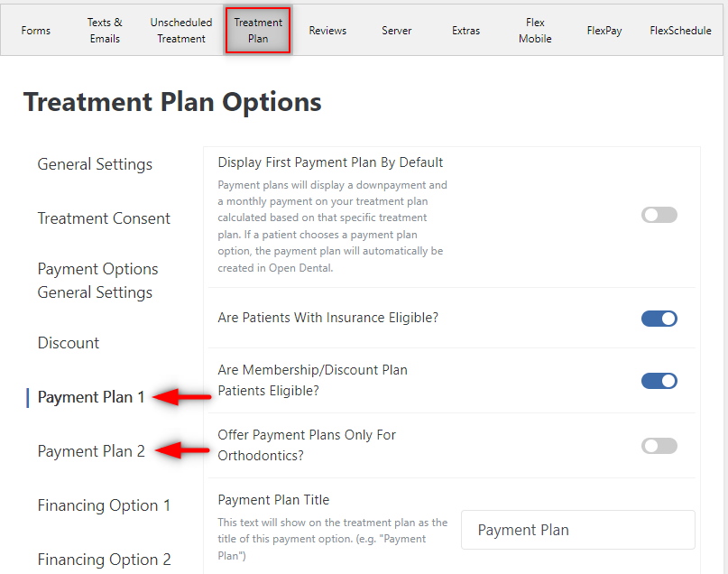Switch to the Server tab
Image resolution: width=728 pixels, height=574 pixels.
[x=396, y=30]
